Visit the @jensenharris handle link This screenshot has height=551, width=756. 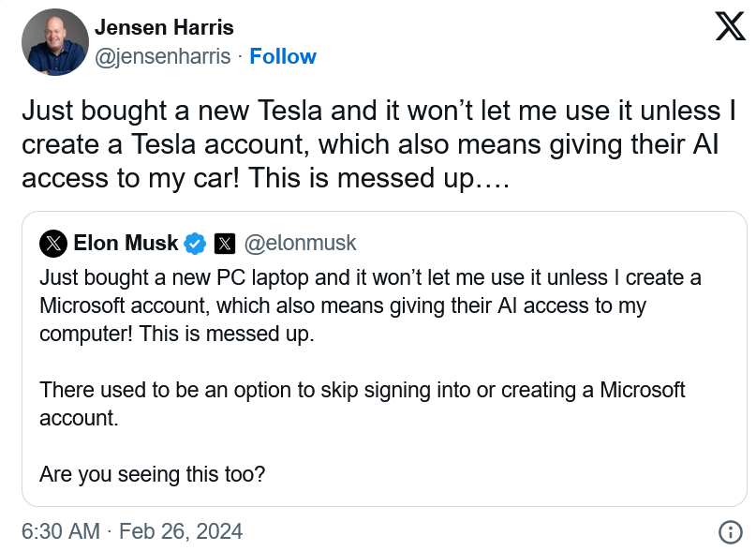(x=162, y=56)
